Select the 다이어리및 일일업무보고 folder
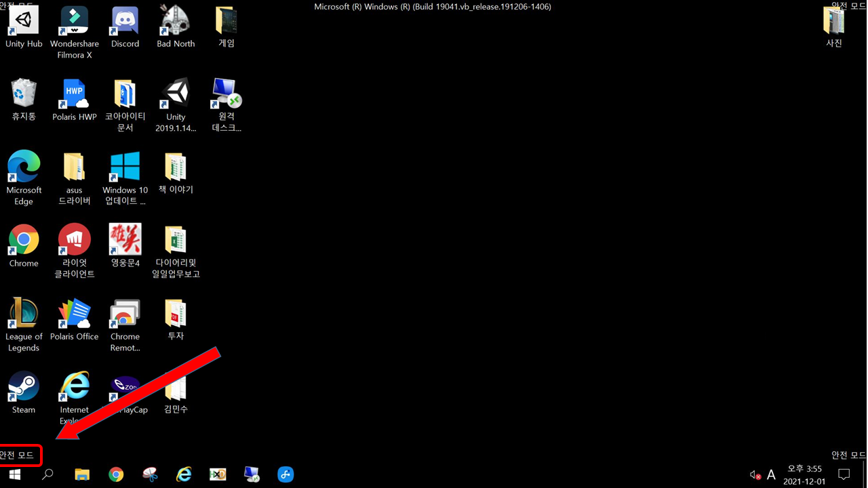Screen dimensions: 868x488 pos(176,252)
